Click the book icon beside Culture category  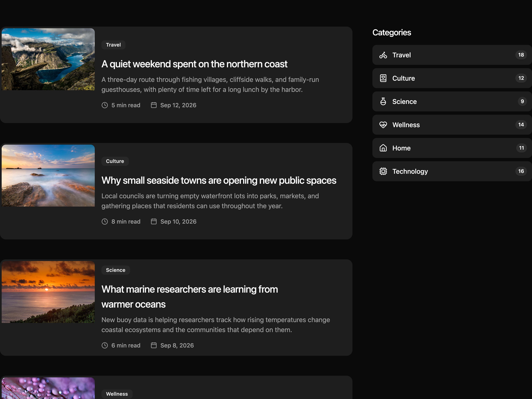coord(383,78)
